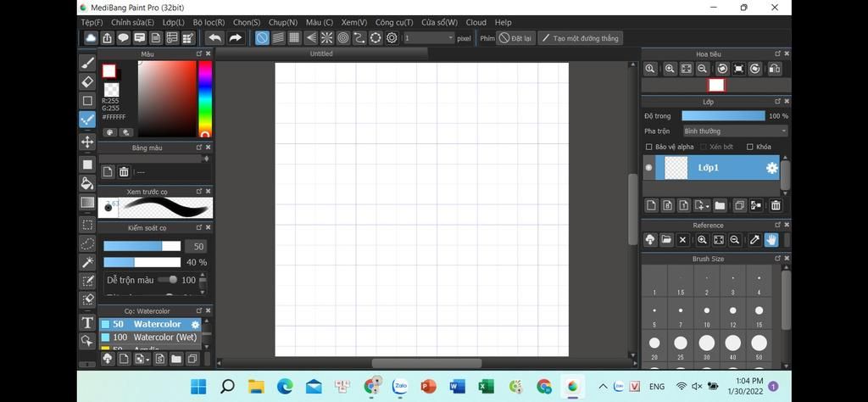Turn snap off with the highlighted toggle

[x=262, y=38]
